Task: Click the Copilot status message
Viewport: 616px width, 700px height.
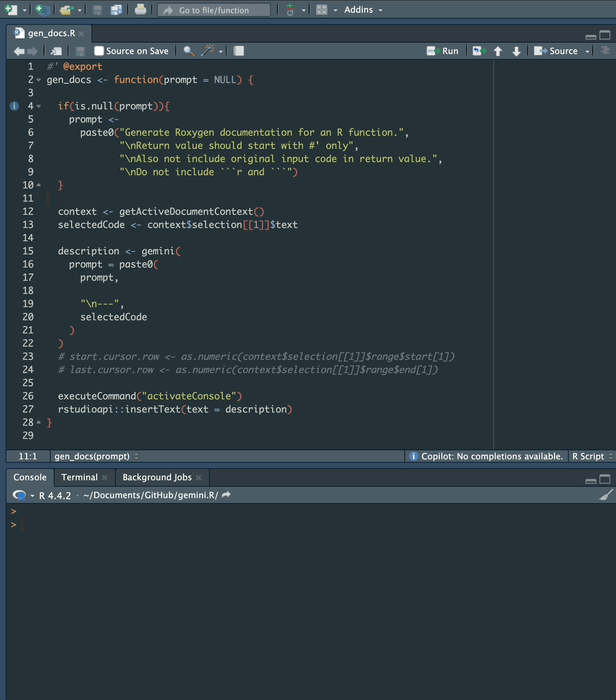Action: (x=486, y=456)
